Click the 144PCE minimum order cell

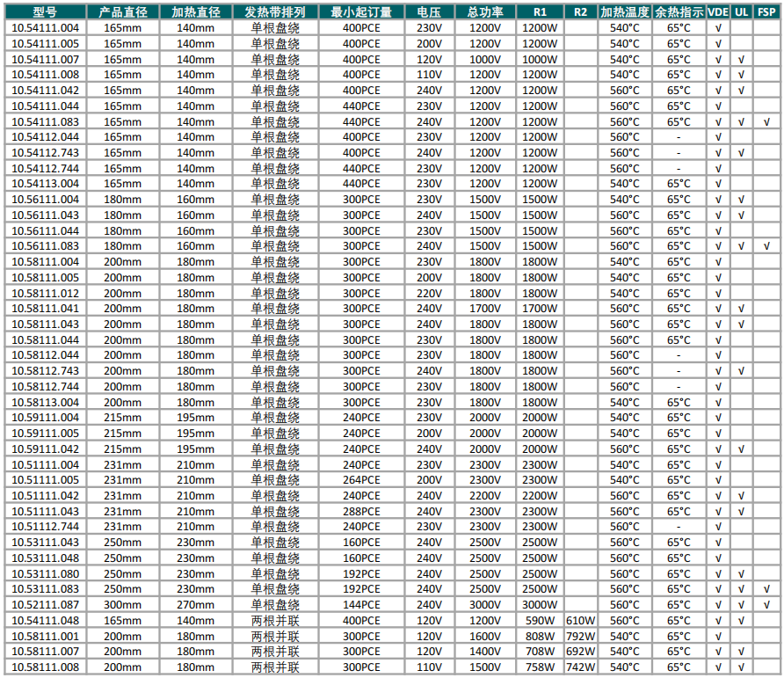click(361, 604)
